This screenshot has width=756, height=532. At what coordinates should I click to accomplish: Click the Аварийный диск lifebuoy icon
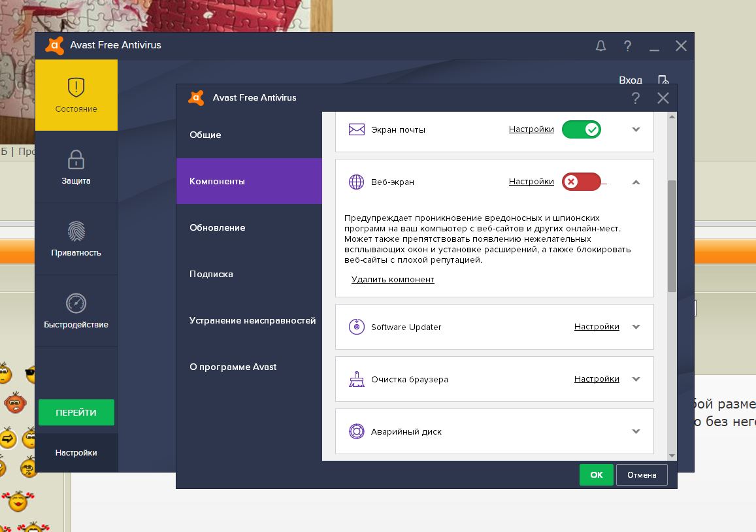356,431
